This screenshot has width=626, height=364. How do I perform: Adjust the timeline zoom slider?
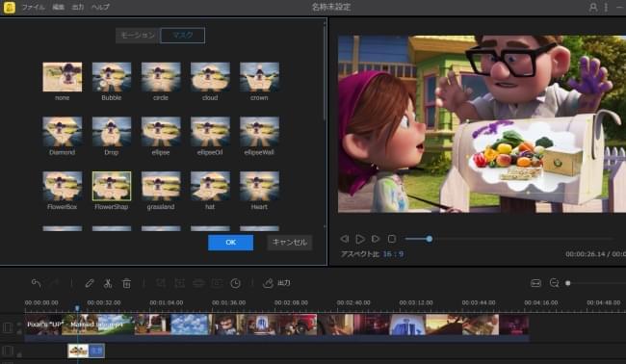coord(595,283)
